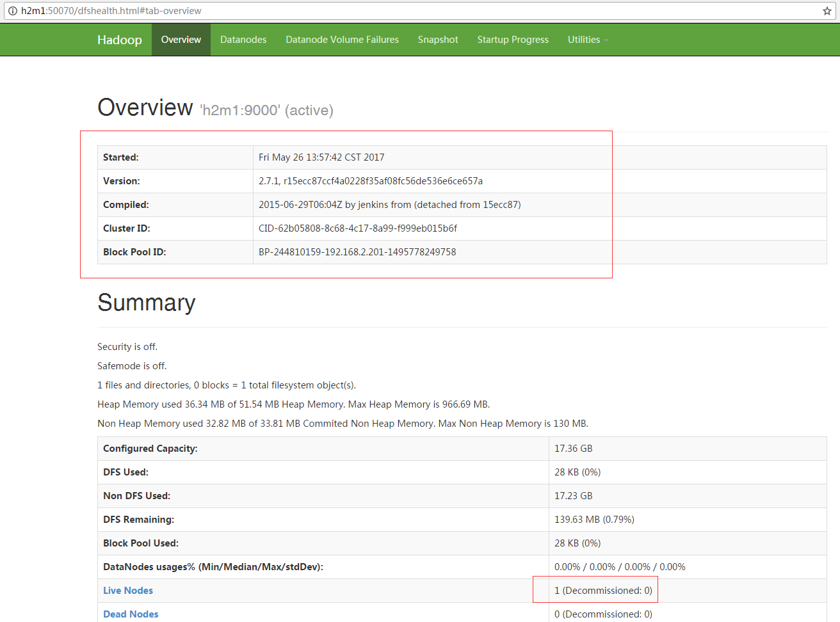Click the Started: row label

coord(121,157)
